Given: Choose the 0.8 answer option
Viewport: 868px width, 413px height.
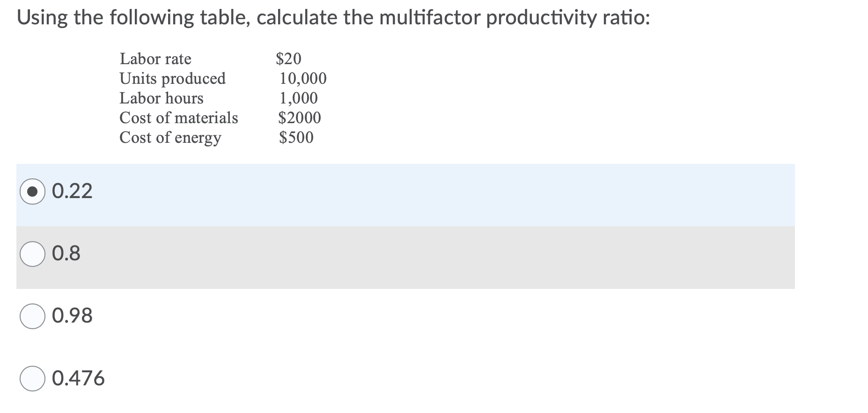Looking at the screenshot, I should (x=32, y=254).
